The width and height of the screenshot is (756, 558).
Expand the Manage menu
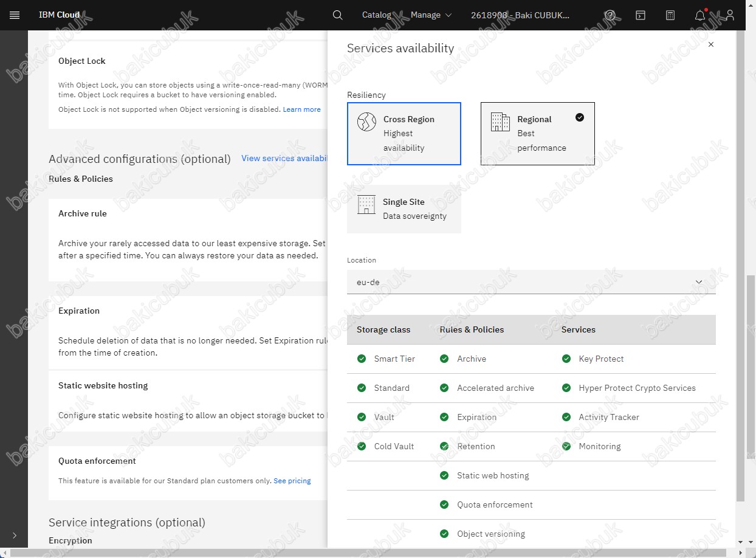tap(431, 15)
